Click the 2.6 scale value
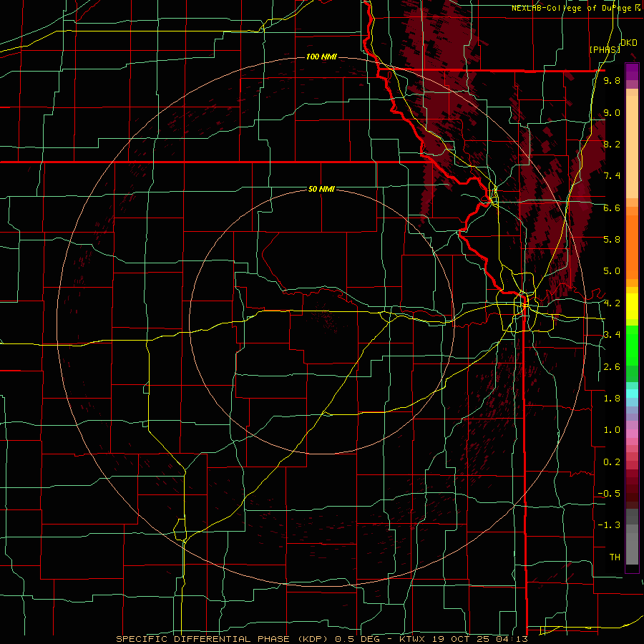 [x=612, y=367]
